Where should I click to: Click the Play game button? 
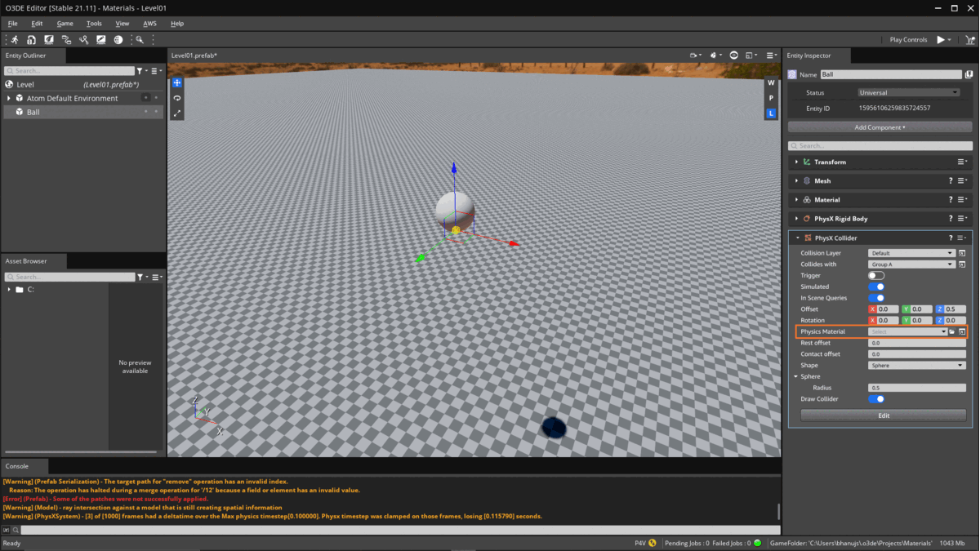pyautogui.click(x=941, y=39)
